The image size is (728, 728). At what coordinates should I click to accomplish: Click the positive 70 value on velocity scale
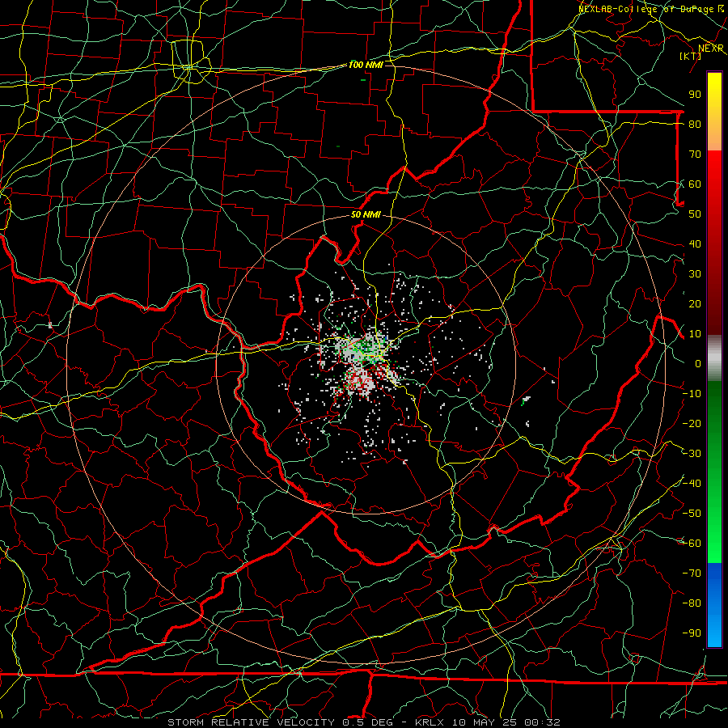pyautogui.click(x=695, y=154)
